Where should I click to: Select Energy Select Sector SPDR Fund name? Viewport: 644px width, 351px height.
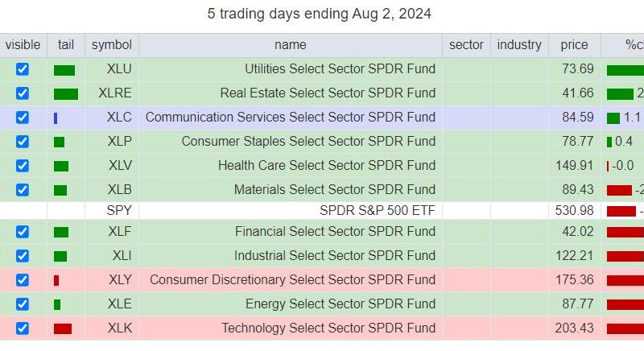tap(341, 304)
